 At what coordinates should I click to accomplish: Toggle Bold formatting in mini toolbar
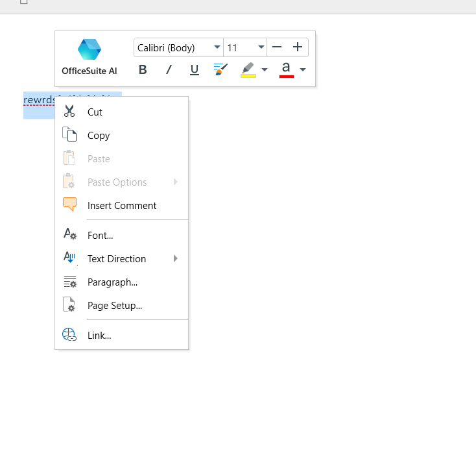coord(143,69)
